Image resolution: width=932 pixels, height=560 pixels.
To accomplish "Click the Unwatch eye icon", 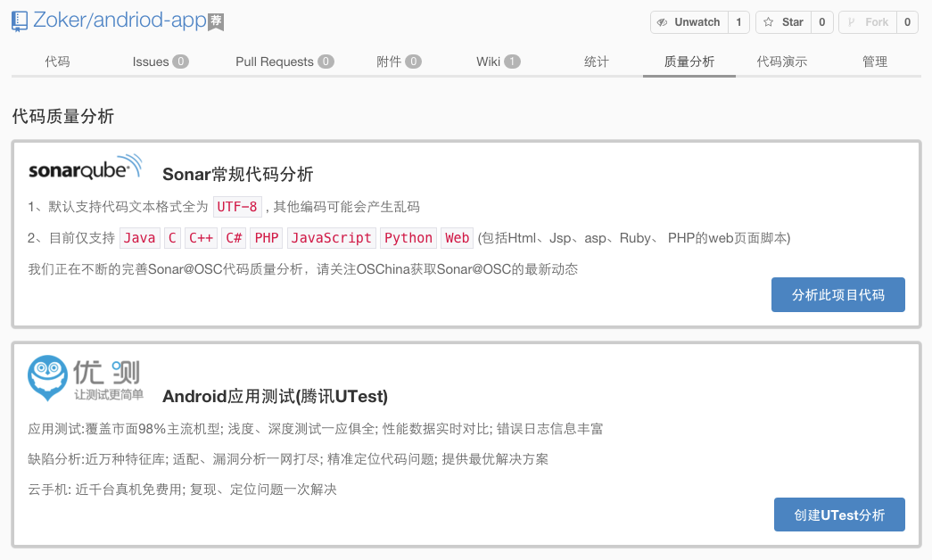I will [662, 22].
